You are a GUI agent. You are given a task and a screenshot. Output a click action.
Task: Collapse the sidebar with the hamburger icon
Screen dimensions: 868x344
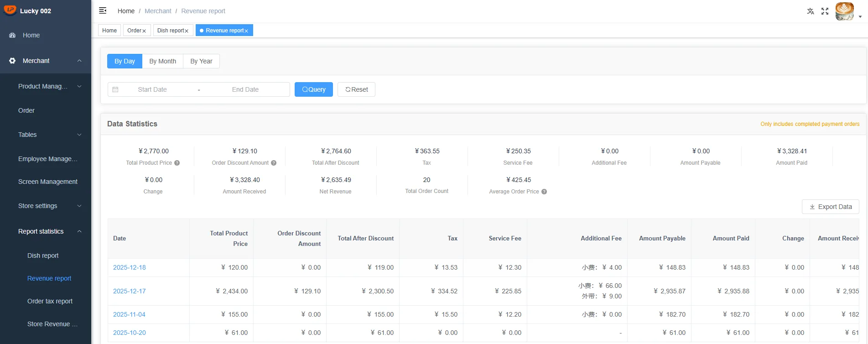pyautogui.click(x=103, y=10)
